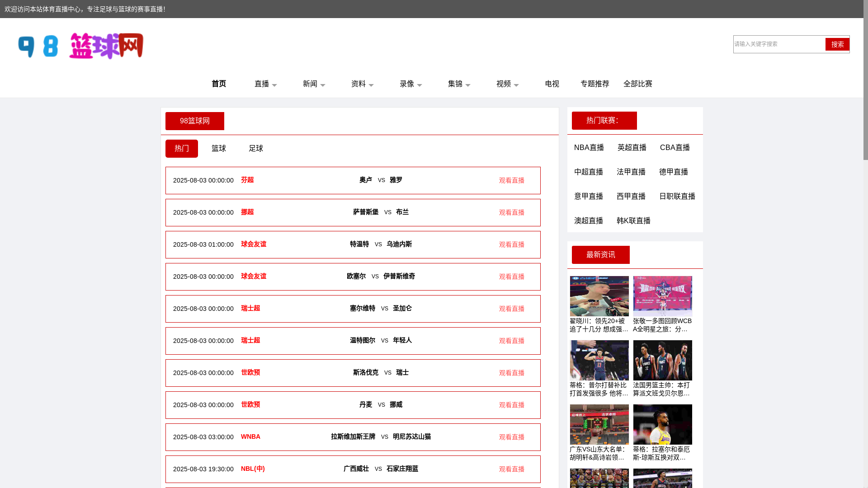This screenshot has width=868, height=488.
Task: Open the 翟晓川 news thumbnail
Action: click(x=599, y=296)
